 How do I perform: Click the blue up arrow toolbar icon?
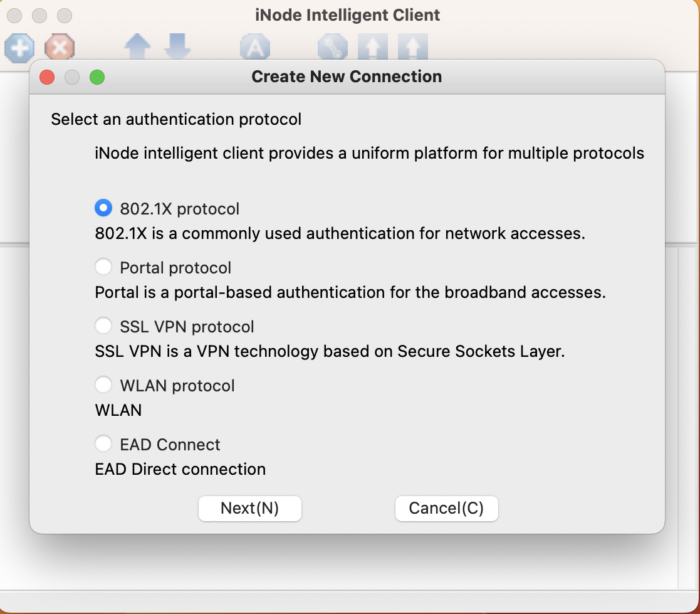(137, 46)
